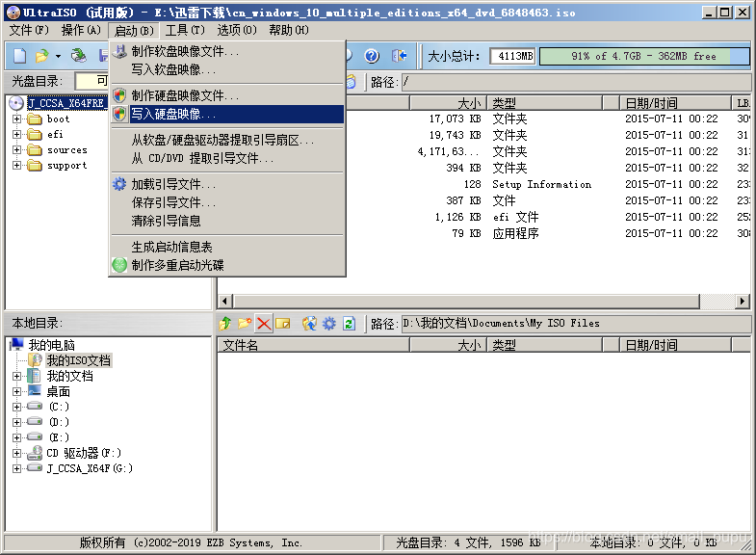Select the sources folder in tree
Viewport: 756px width, 555px height.
[x=67, y=150]
